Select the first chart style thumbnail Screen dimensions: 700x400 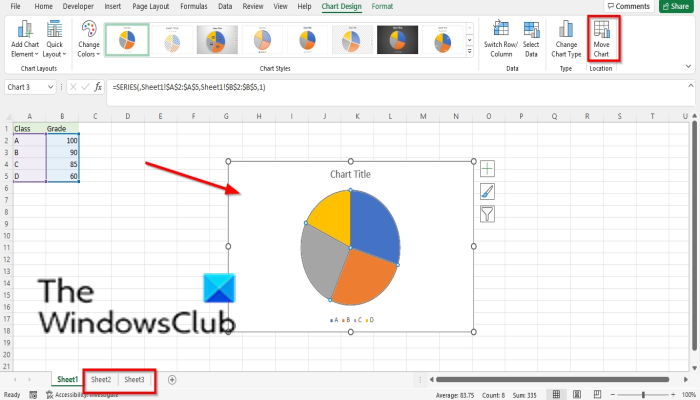click(127, 40)
